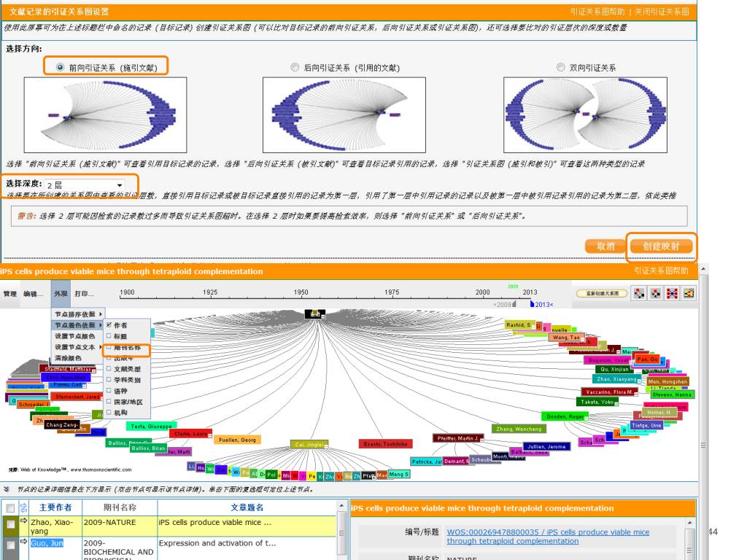Click the Ezashi, Toshihiko node
Viewport: 747px width, 560px height.
tap(385, 444)
